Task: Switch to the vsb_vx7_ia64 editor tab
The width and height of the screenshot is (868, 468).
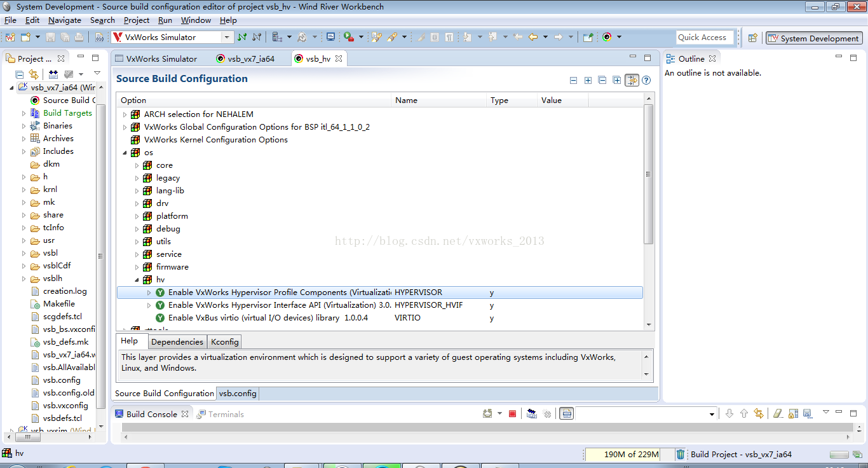Action: point(245,59)
